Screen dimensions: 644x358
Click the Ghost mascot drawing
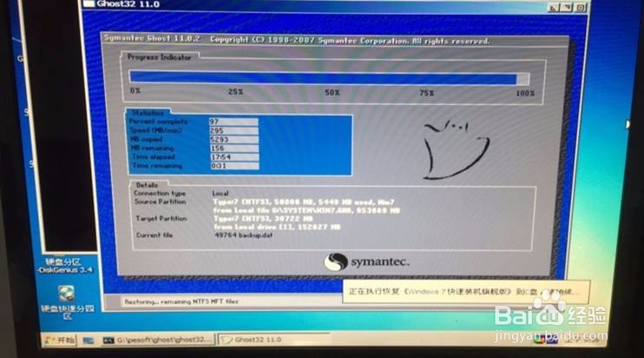coord(456,149)
